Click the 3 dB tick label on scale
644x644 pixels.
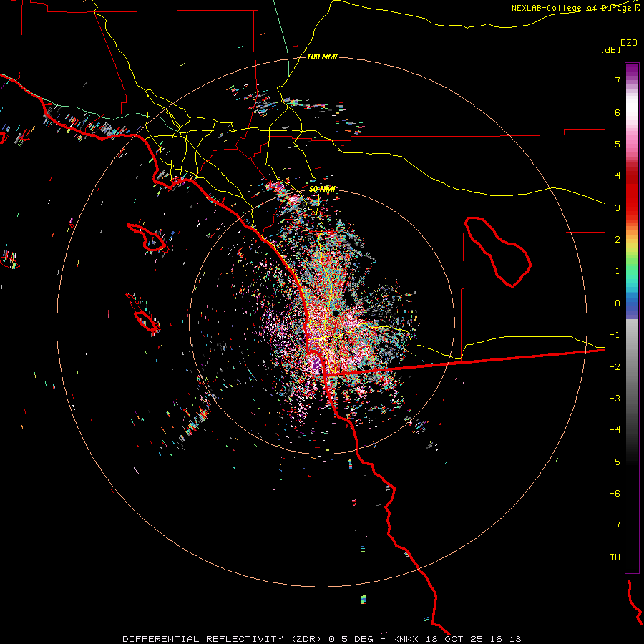coord(618,208)
